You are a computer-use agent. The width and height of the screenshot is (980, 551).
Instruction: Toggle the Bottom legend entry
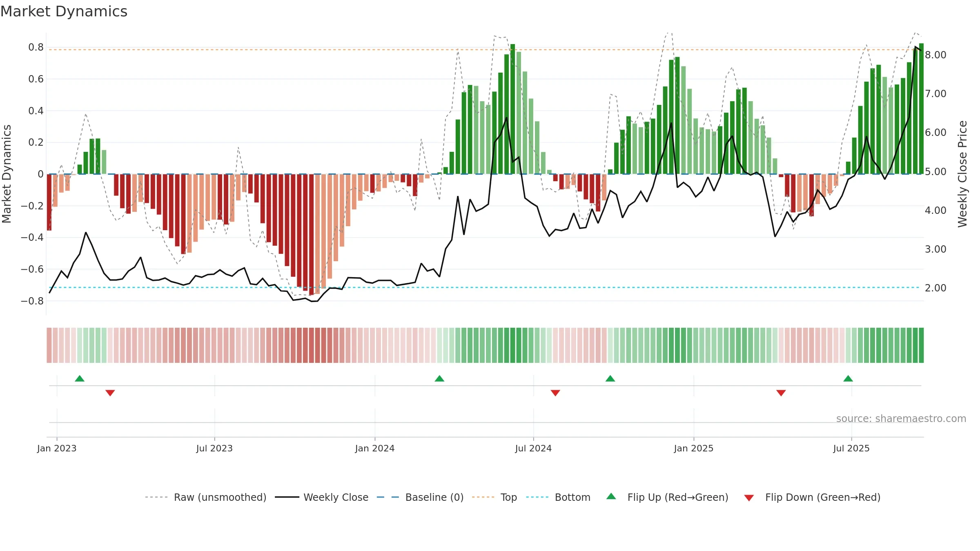(558, 497)
